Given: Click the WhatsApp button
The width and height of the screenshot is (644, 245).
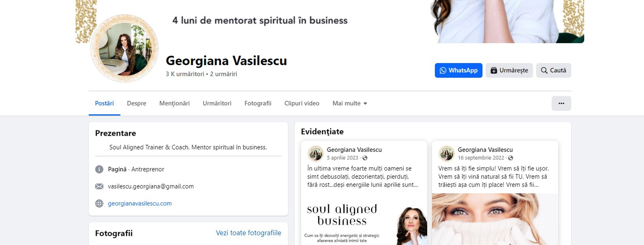Looking at the screenshot, I should pos(458,70).
